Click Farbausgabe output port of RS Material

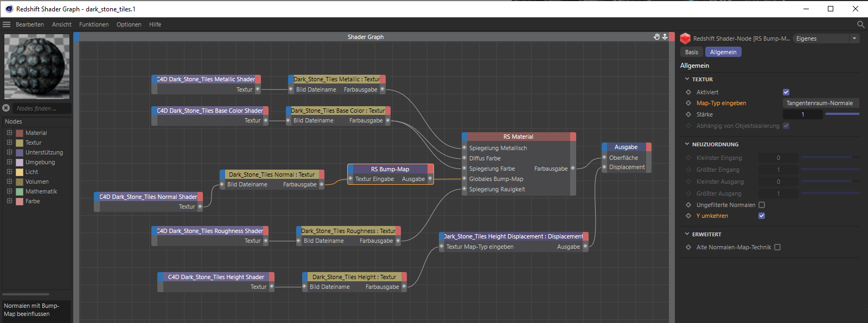pos(573,169)
